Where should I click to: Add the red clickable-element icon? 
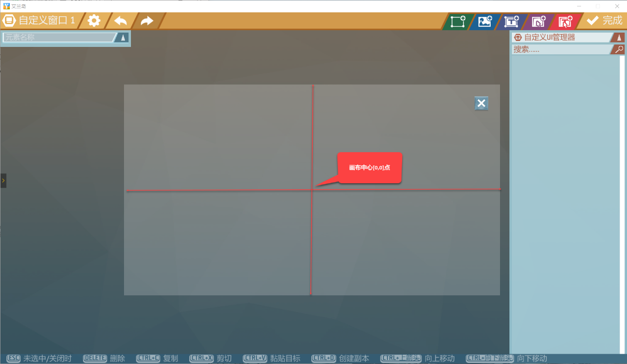(x=565, y=21)
